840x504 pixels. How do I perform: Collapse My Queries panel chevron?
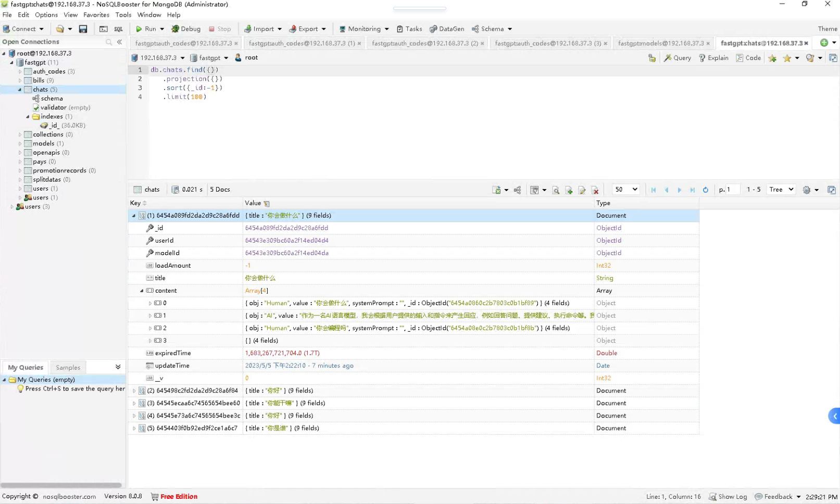118,367
